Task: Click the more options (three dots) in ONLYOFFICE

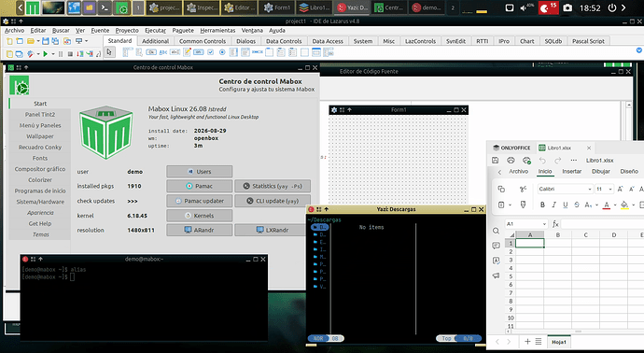Action: (574, 161)
